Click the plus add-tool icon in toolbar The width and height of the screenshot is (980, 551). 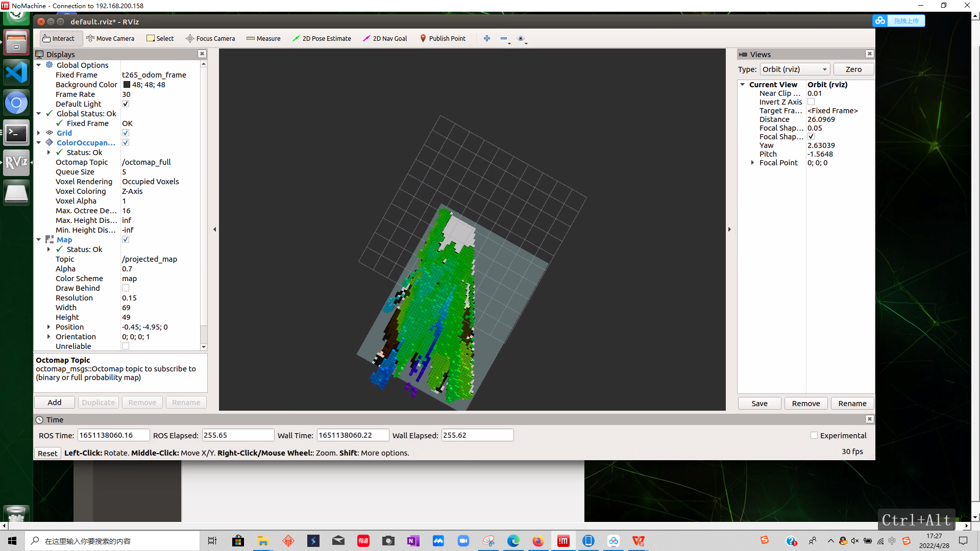coord(487,38)
